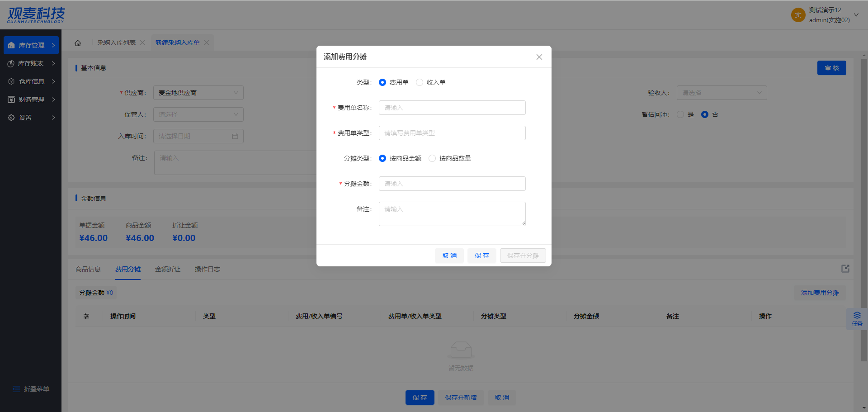Select 是 for 暂估回冲
868x412 pixels.
(680, 114)
